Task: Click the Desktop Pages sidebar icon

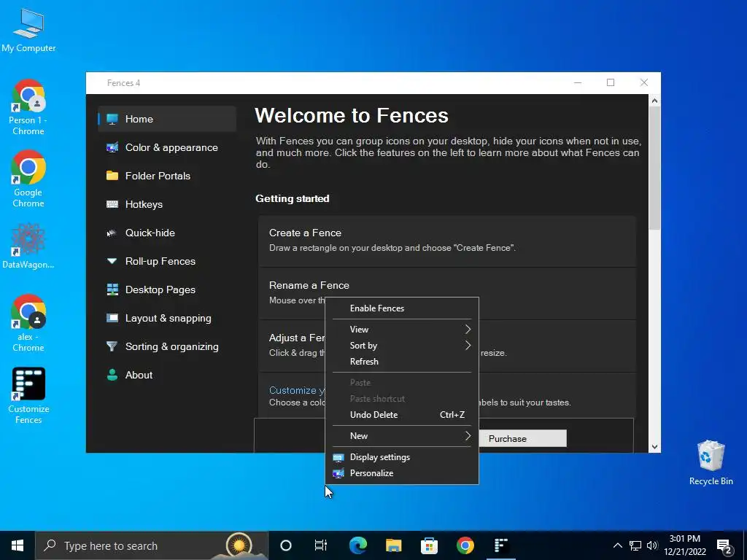Action: [x=112, y=289]
